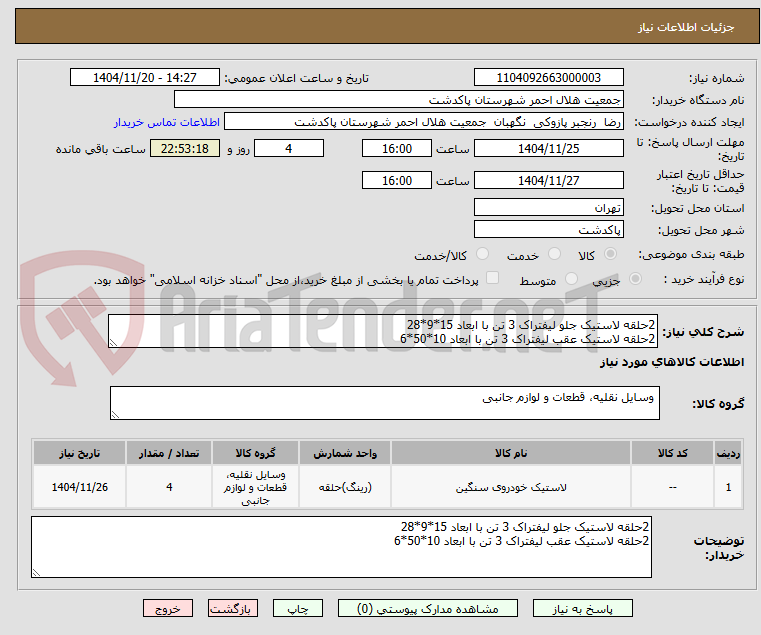Viewport: 761px width, 635px height.
Task: Click the لاستیک خودروی سنگین cell
Action: pos(511,487)
